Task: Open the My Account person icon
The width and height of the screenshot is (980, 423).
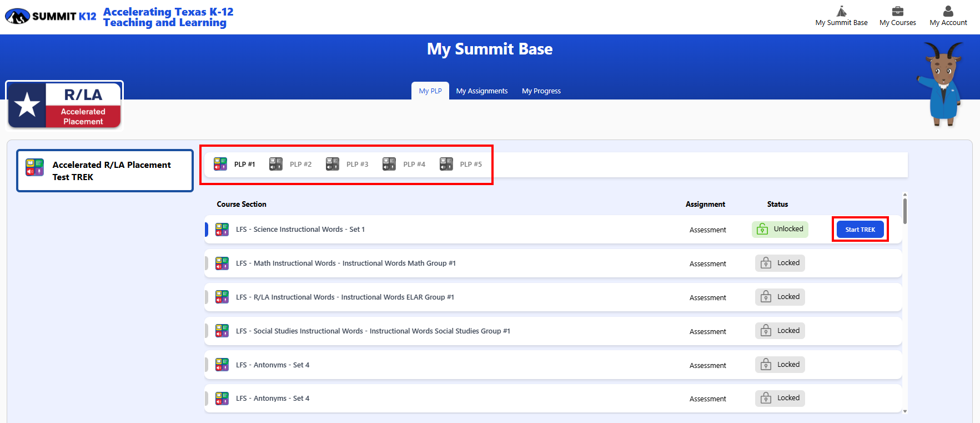Action: [x=948, y=11]
